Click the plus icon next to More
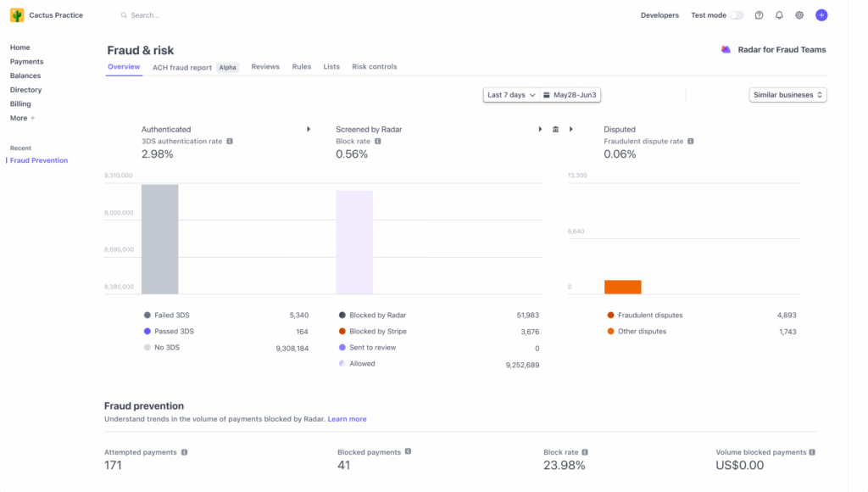The image size is (868, 492). pos(33,118)
